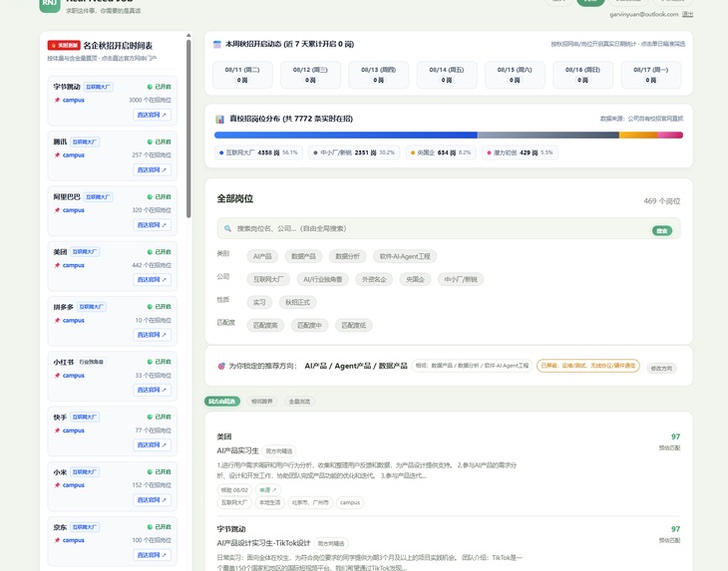Open the AI产品设计实习生-TikTok设计 job title
The width and height of the screenshot is (728, 571).
click(x=263, y=543)
